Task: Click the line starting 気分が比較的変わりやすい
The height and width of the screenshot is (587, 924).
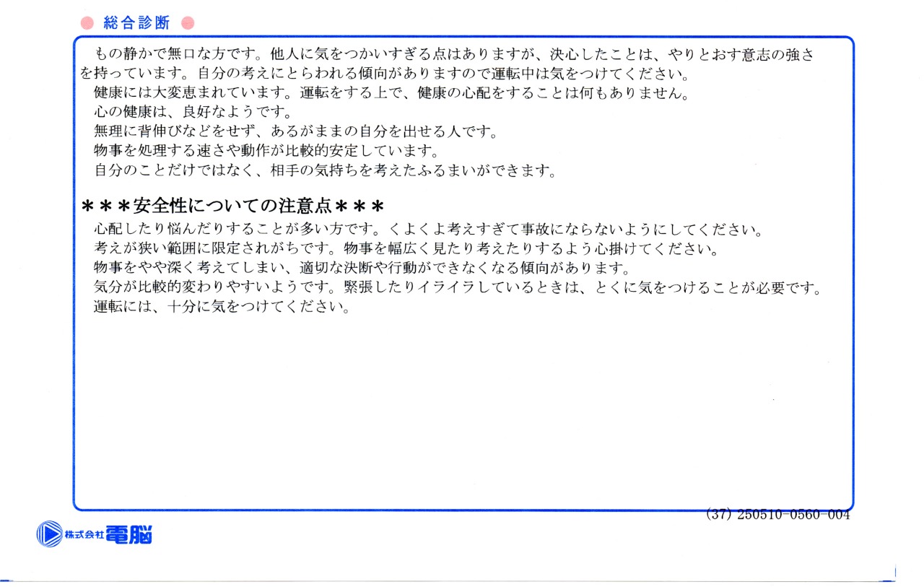Action: tap(459, 288)
